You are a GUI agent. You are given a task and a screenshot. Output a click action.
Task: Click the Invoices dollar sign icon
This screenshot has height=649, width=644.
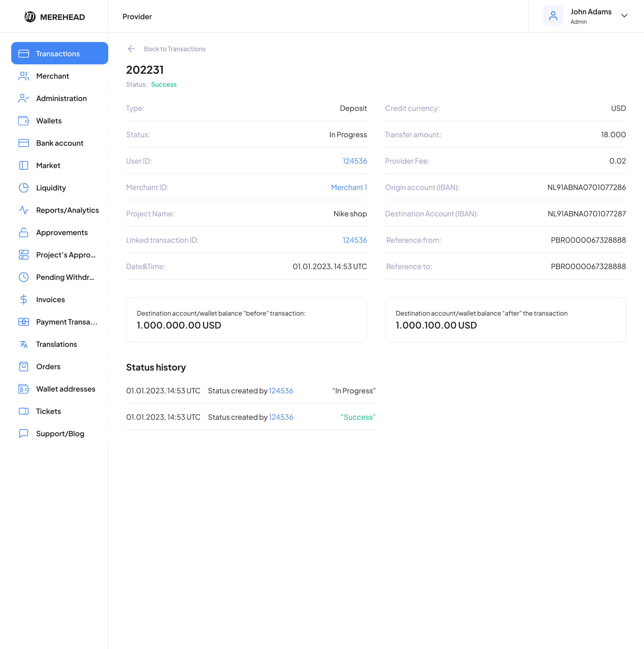pyautogui.click(x=23, y=299)
